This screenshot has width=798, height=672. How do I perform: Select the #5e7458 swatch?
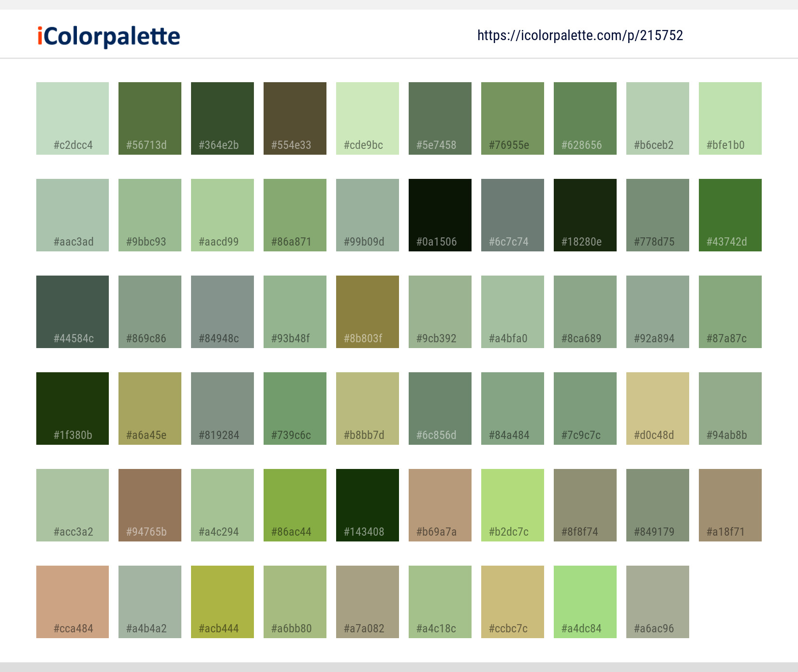[x=440, y=118]
